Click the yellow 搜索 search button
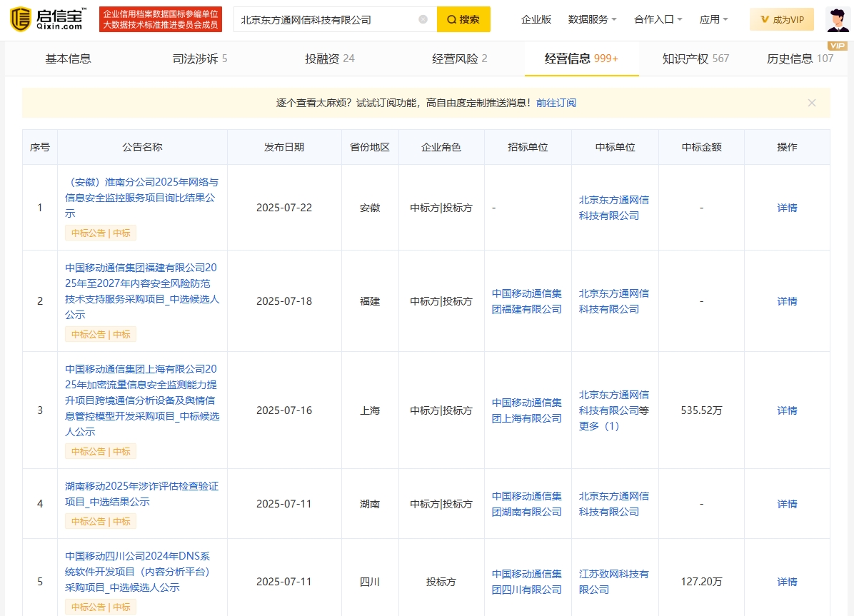The image size is (854, 616). pos(463,19)
